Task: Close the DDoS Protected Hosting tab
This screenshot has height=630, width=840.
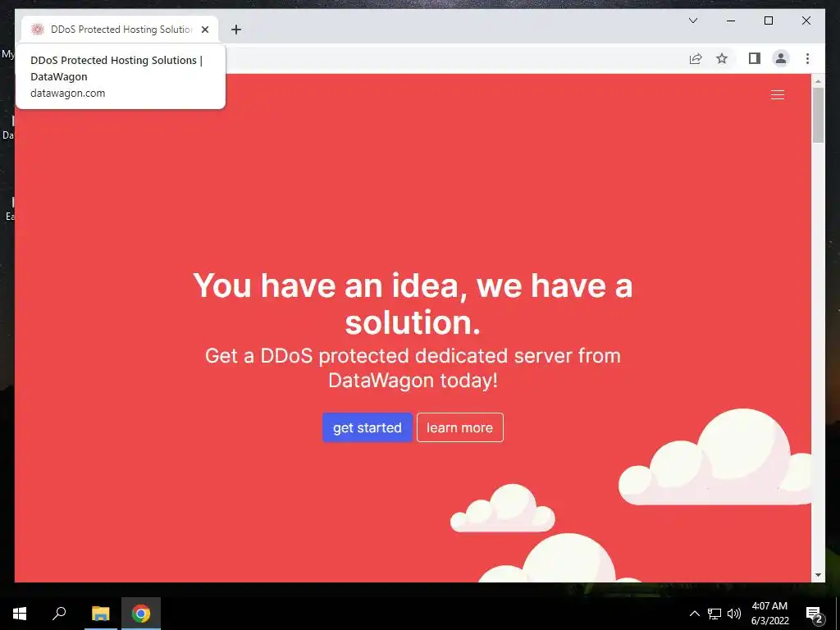Action: click(x=204, y=30)
